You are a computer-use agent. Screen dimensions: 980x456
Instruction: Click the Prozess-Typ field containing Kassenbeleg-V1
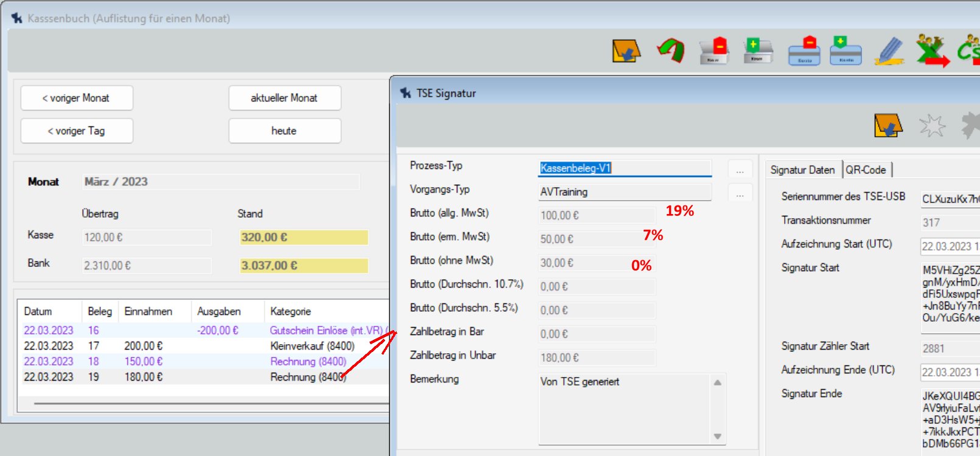pos(624,168)
